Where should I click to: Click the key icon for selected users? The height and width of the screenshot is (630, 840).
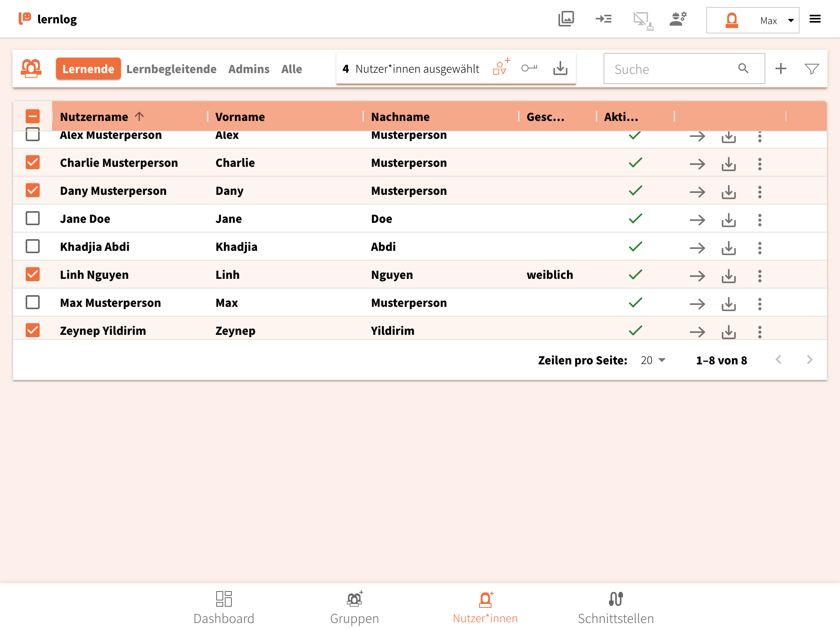point(529,68)
